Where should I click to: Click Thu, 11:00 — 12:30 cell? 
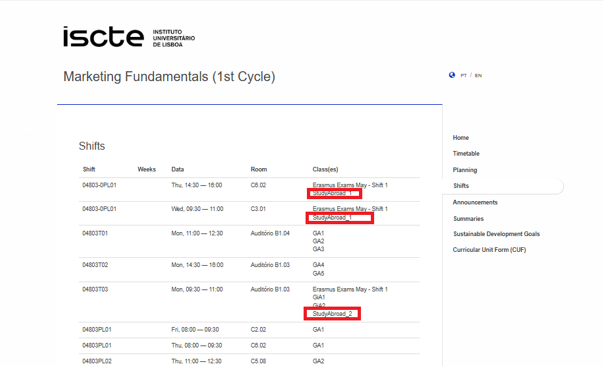tap(197, 361)
